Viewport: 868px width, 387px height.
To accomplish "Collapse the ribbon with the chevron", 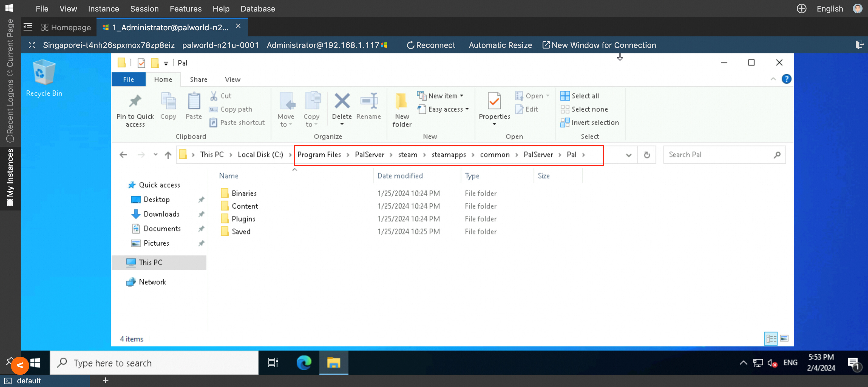I will pyautogui.click(x=773, y=79).
